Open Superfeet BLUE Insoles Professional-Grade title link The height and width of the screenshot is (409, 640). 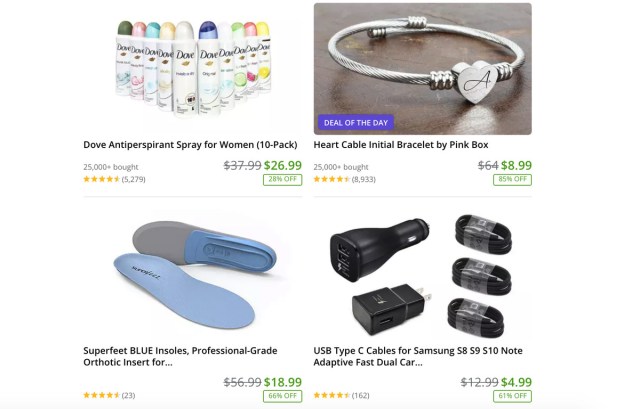pos(180,356)
